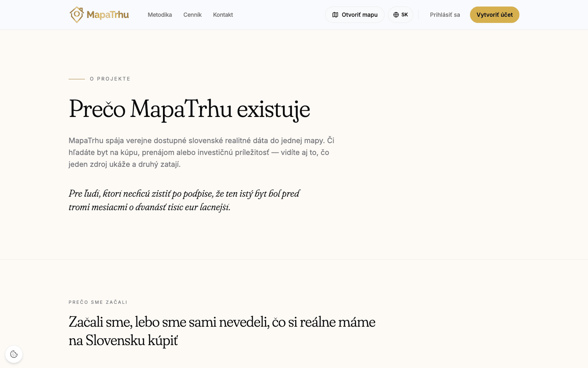Click the map icon in Otvoriť mapu
588x368 pixels.
coord(335,15)
